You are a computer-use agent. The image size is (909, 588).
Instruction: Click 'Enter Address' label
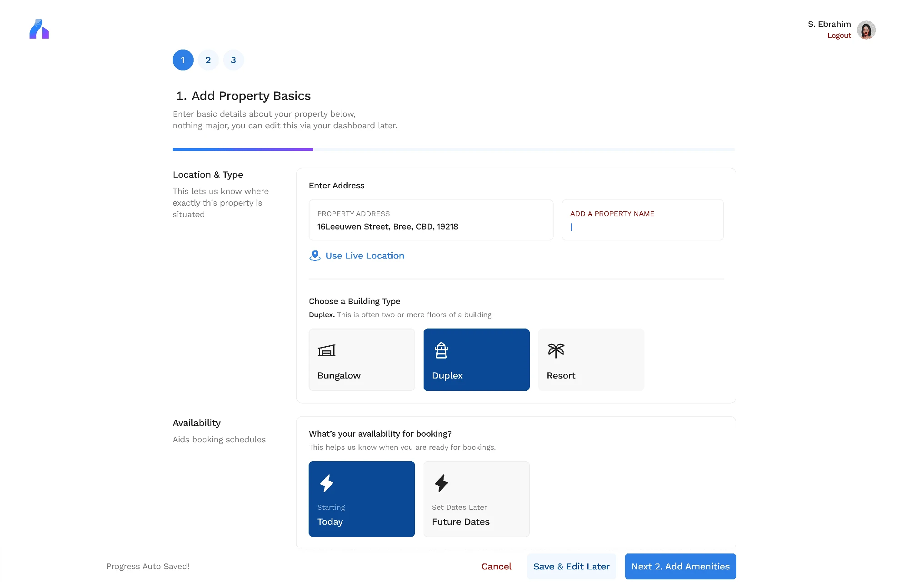click(x=336, y=185)
